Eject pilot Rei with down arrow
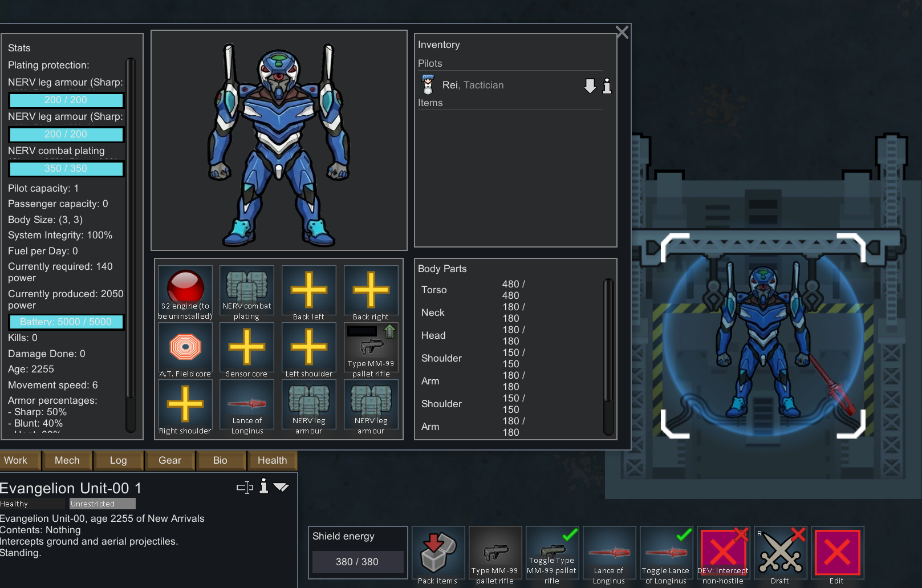 point(590,86)
